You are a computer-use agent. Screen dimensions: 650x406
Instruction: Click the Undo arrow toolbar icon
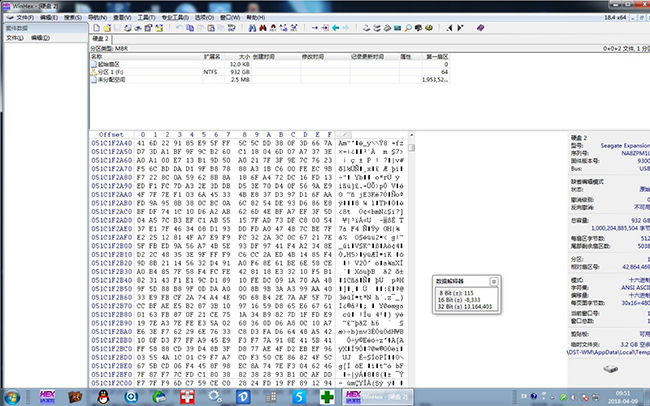pyautogui.click(x=179, y=28)
